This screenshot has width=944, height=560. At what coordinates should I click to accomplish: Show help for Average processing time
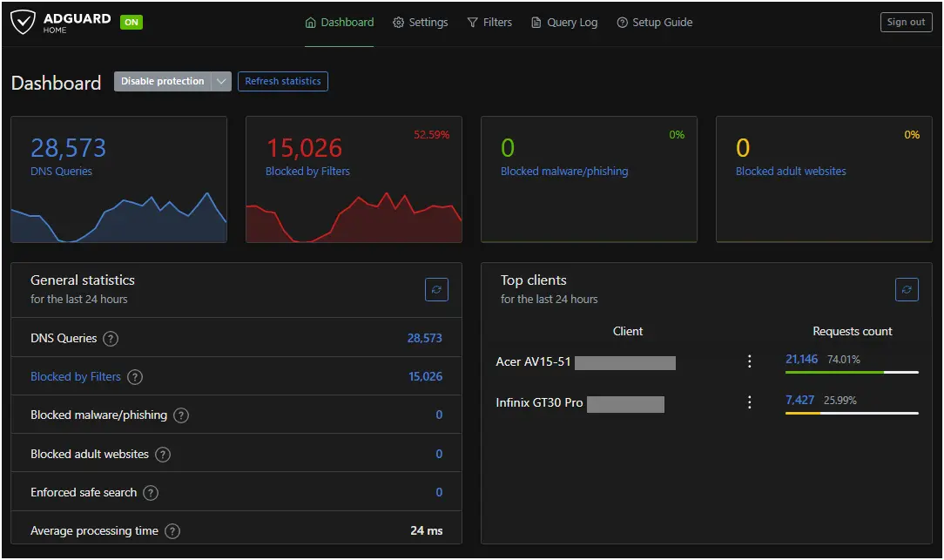coord(172,531)
